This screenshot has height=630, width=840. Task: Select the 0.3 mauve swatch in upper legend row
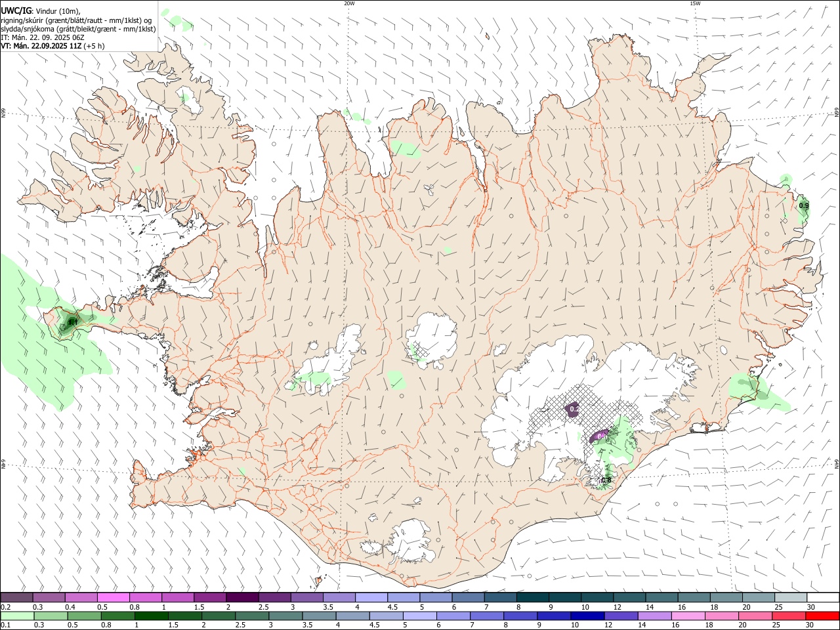[49, 597]
